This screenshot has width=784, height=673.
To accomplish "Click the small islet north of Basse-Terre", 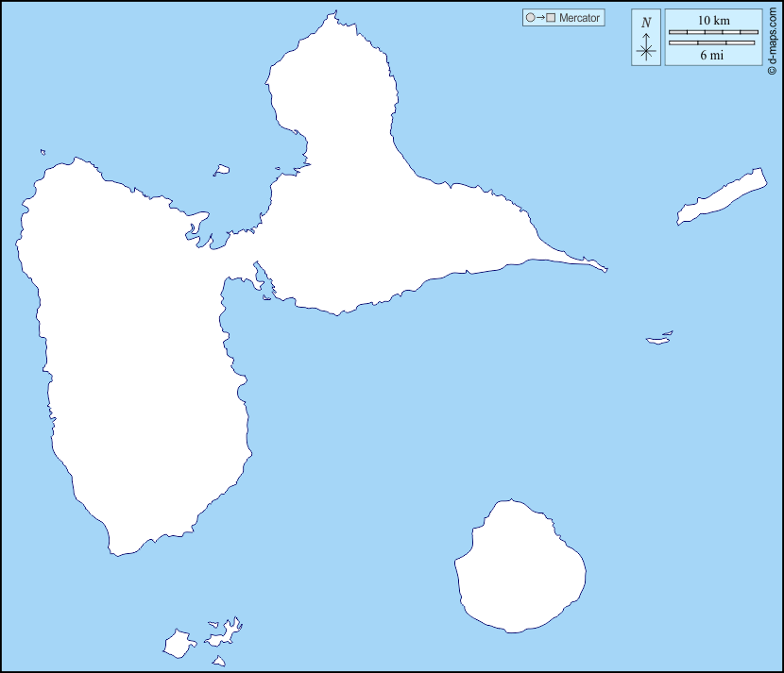I will tap(221, 171).
